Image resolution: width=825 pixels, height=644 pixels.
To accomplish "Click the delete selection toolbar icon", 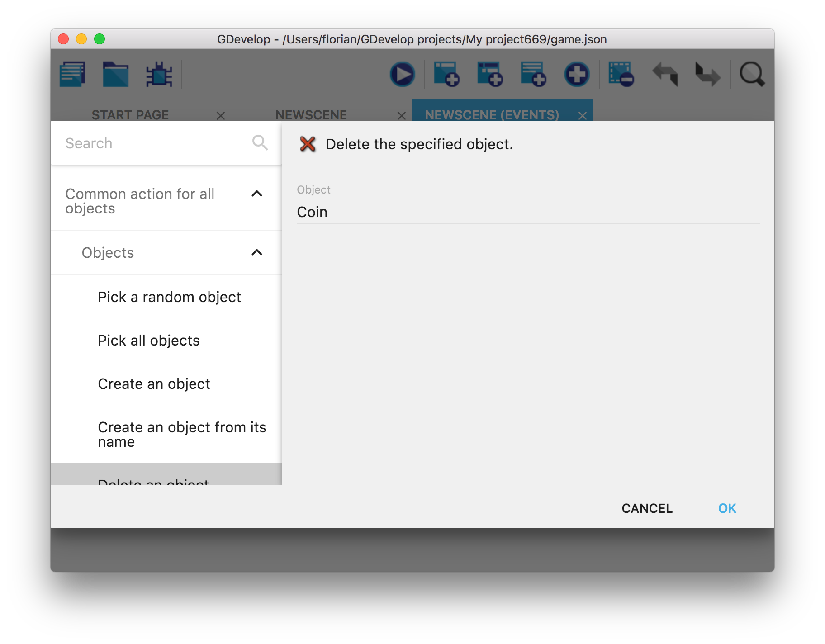I will coord(621,74).
